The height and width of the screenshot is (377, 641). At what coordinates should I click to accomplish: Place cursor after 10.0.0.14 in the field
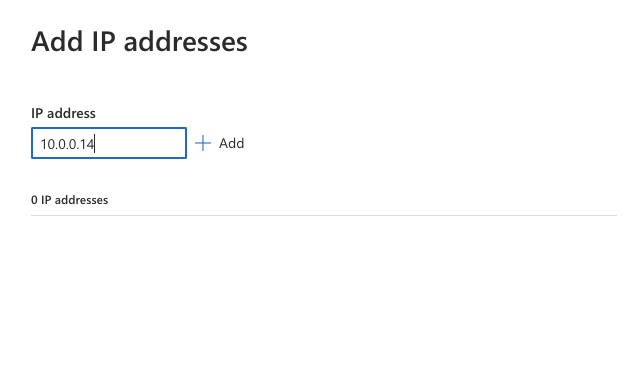click(x=95, y=144)
